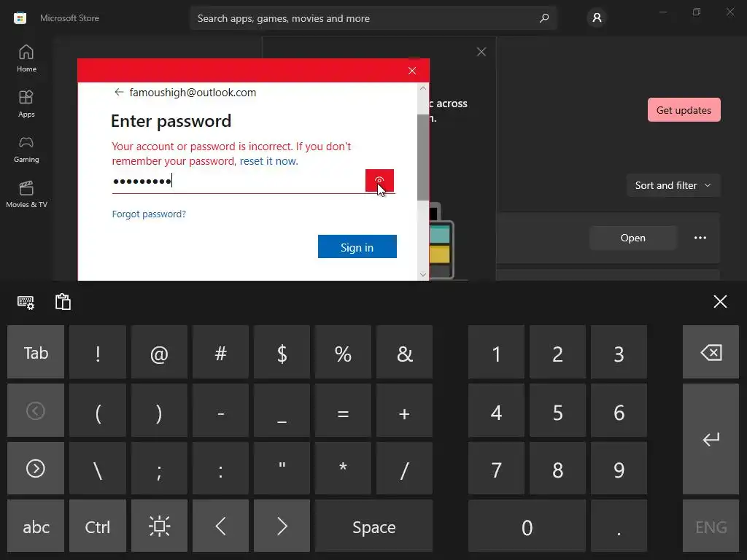
Task: Tap the $ symbol key
Action: (282, 352)
